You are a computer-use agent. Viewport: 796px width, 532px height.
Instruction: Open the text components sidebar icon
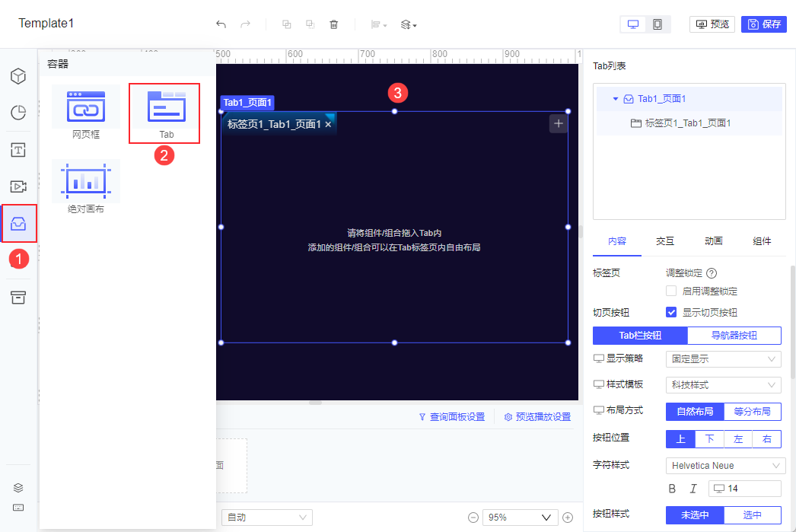tap(18, 150)
